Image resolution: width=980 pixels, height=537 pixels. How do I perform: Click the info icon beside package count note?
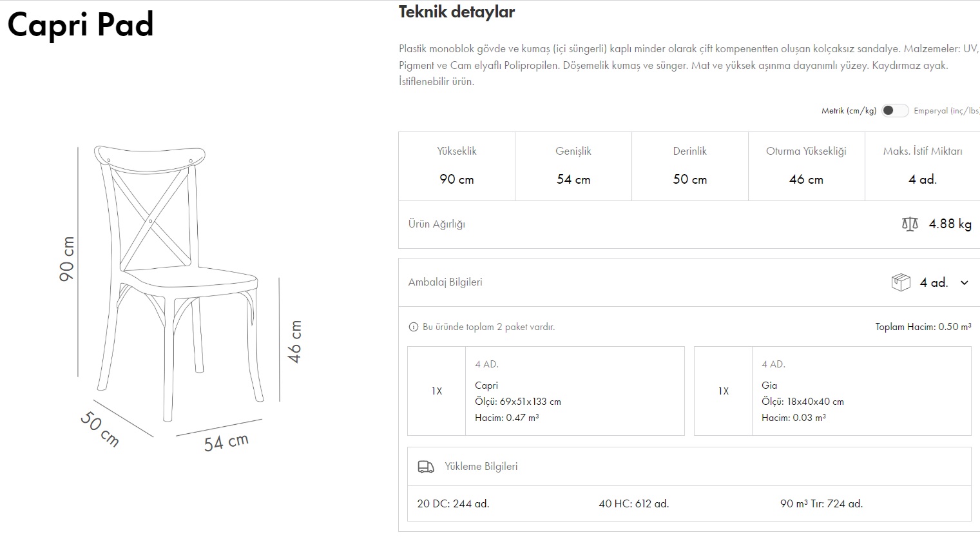click(414, 327)
